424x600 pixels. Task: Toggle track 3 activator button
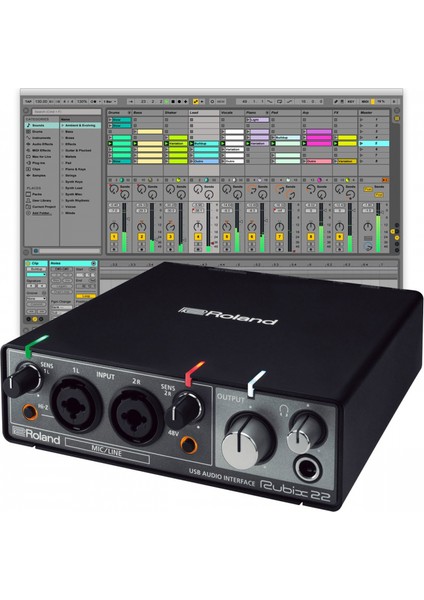click(x=170, y=237)
